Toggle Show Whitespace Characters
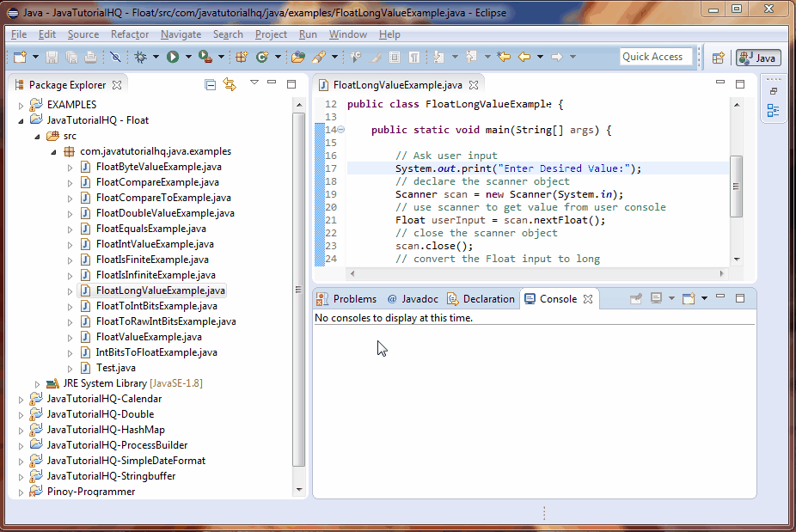Viewport: 796px width, 532px height. click(x=414, y=57)
